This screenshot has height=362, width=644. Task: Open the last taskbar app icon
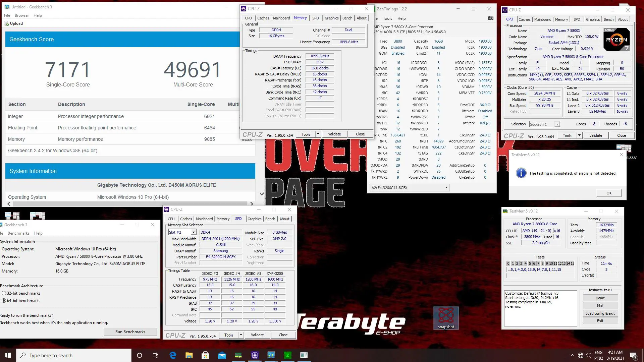click(x=304, y=355)
